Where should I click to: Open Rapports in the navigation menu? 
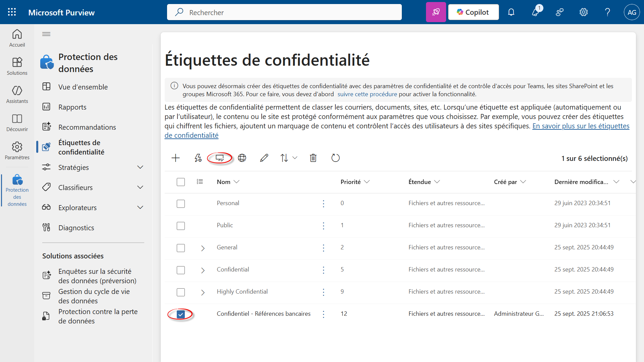point(72,107)
